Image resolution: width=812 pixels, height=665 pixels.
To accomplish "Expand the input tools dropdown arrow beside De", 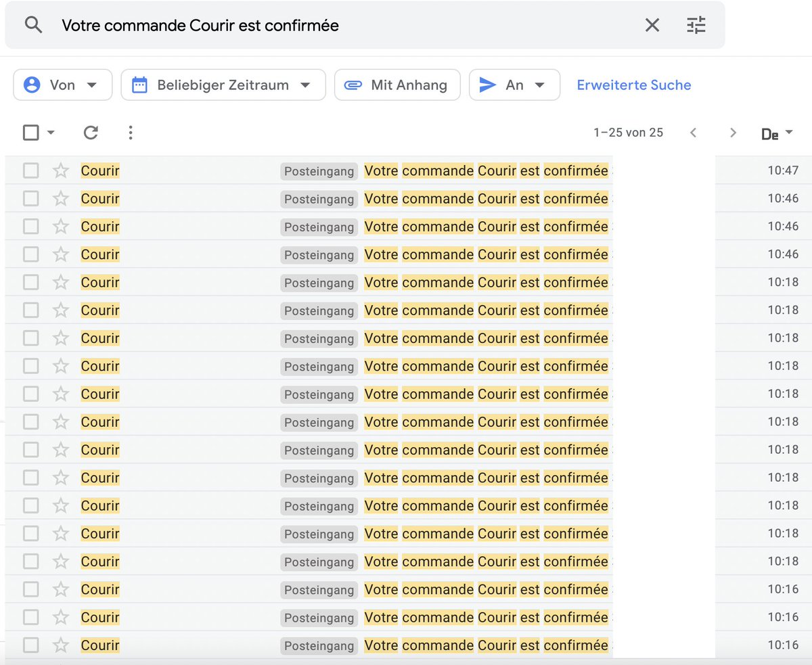I will [x=789, y=133].
